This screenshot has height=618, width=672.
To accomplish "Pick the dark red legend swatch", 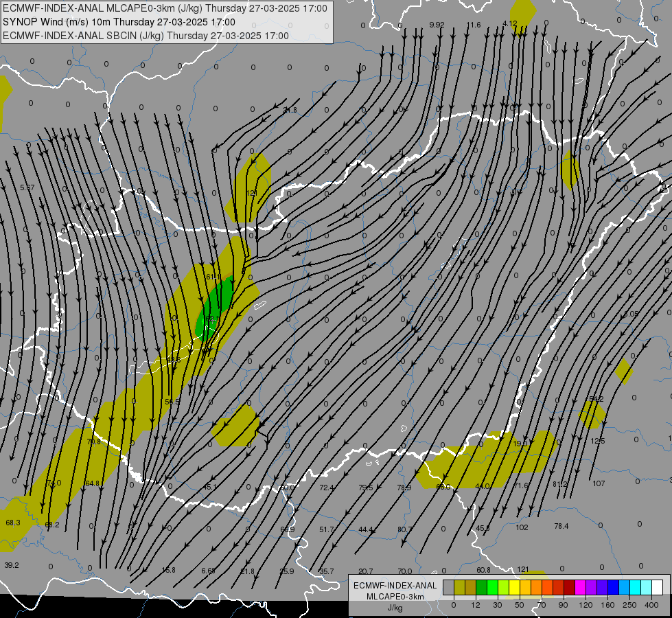I will click(569, 587).
